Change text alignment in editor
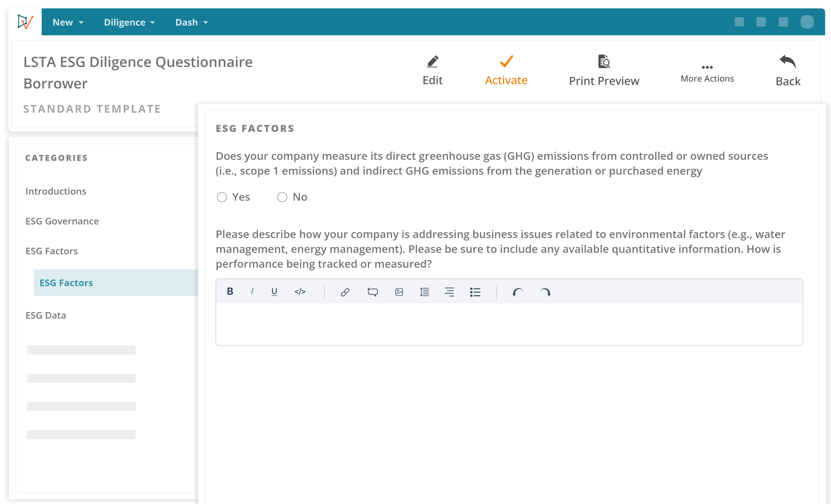 pyautogui.click(x=449, y=292)
